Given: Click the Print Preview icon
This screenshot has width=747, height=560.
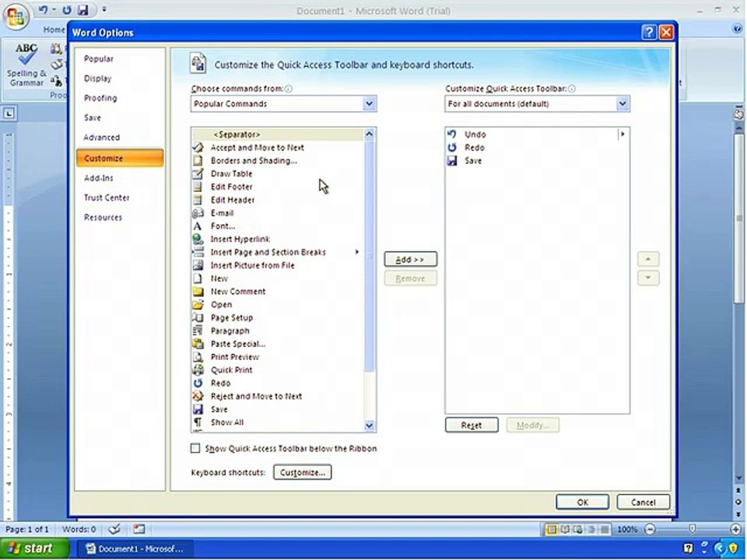Looking at the screenshot, I should click(x=198, y=357).
